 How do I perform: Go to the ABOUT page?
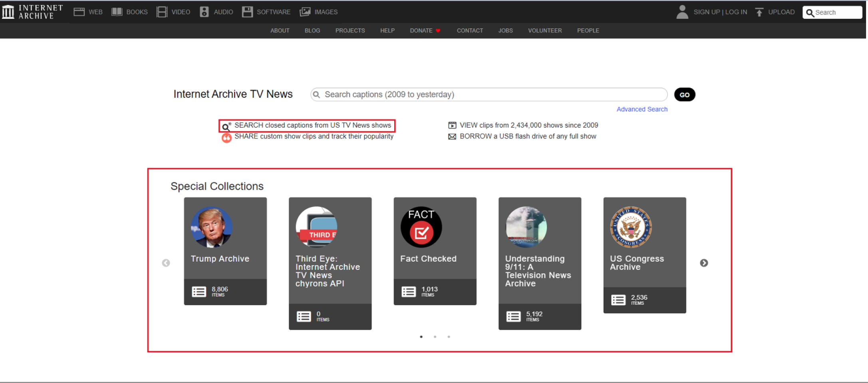pos(280,31)
